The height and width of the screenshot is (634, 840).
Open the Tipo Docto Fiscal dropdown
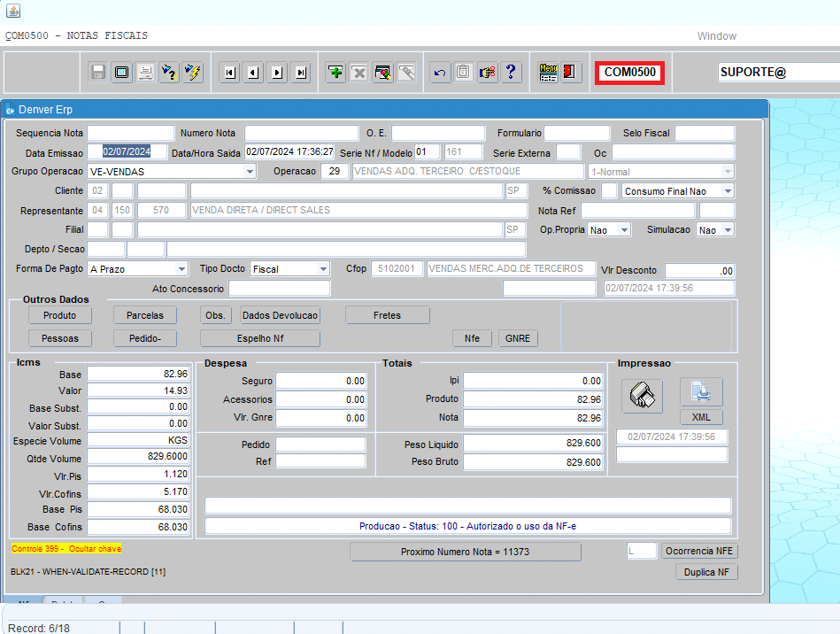(x=323, y=268)
